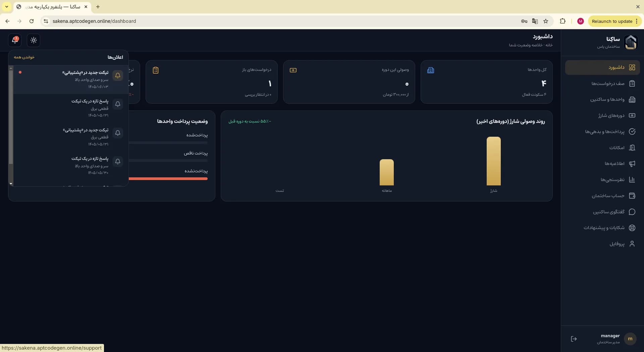The image size is (644, 352).
Task: Open a new browser tab
Action: point(98,7)
